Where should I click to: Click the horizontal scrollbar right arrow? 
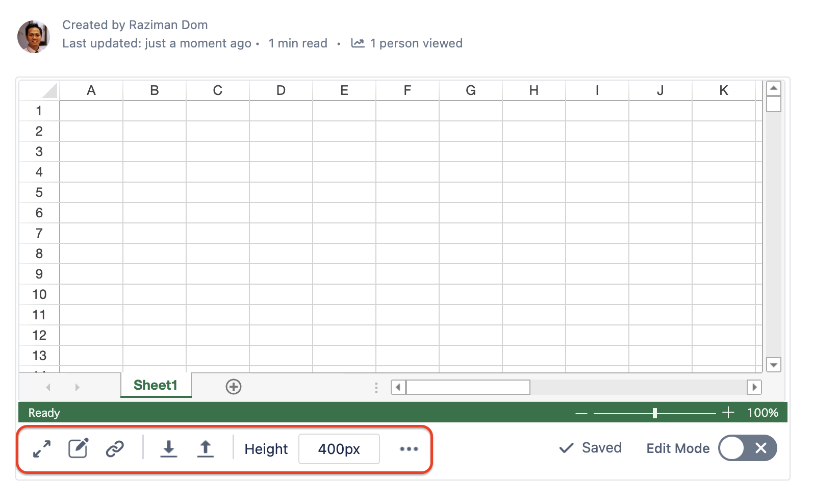tap(754, 387)
